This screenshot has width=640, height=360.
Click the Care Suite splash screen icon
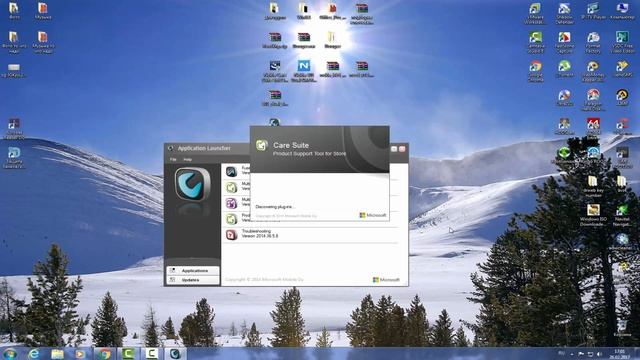pos(262,145)
